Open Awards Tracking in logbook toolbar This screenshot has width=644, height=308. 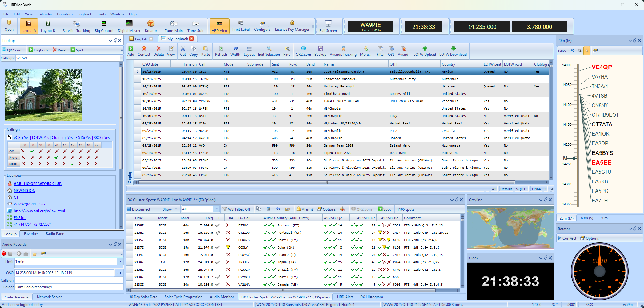343,51
